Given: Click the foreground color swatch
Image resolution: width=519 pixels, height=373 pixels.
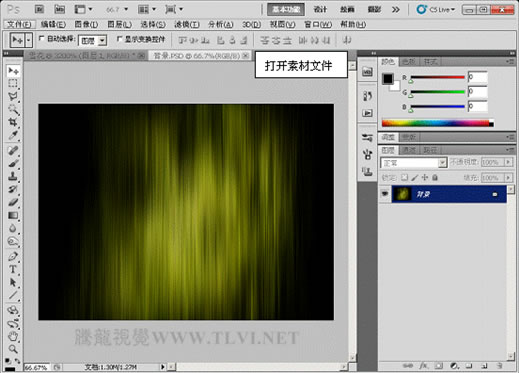Looking at the screenshot, I should click(x=388, y=79).
